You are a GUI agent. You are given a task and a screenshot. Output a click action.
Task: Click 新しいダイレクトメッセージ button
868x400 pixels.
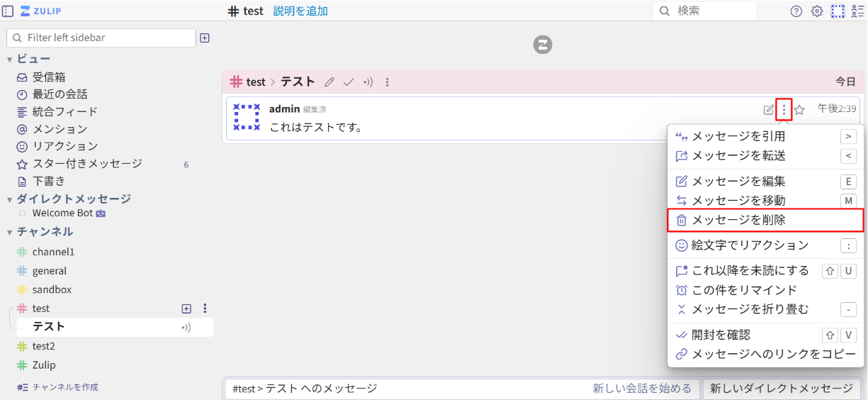point(782,389)
